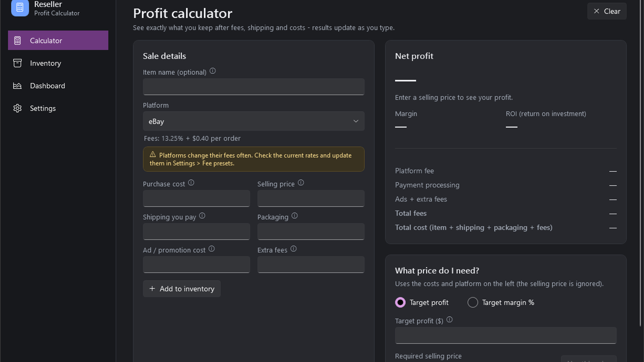644x362 pixels.
Task: Show info tooltip for Extra fees
Action: 293,249
